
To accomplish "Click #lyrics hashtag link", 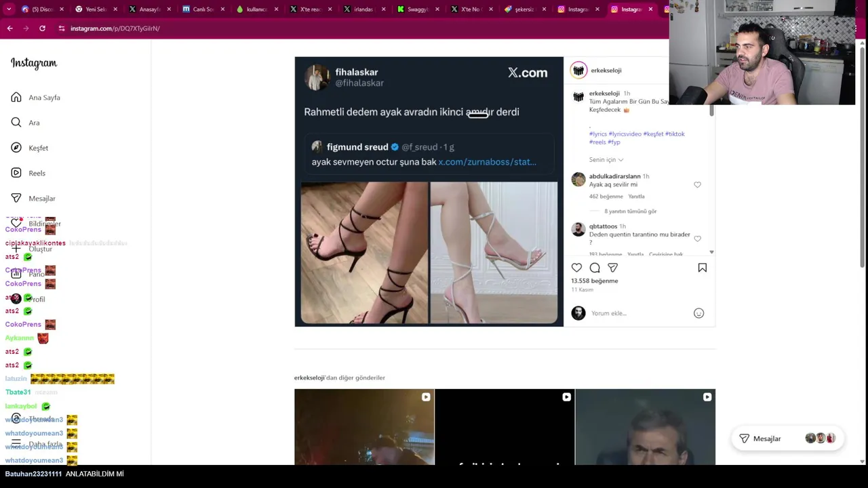I will [x=598, y=134].
